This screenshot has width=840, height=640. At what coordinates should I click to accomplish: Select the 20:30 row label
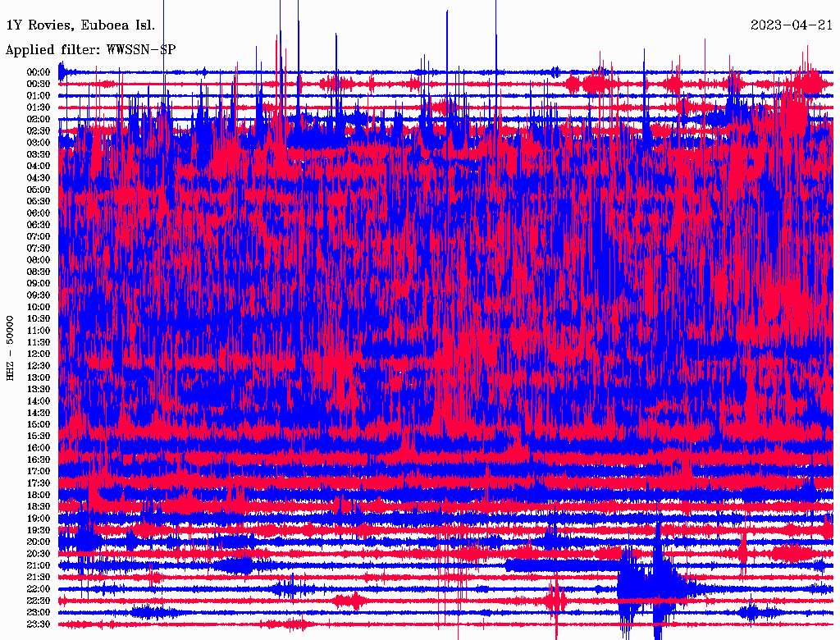[39, 554]
